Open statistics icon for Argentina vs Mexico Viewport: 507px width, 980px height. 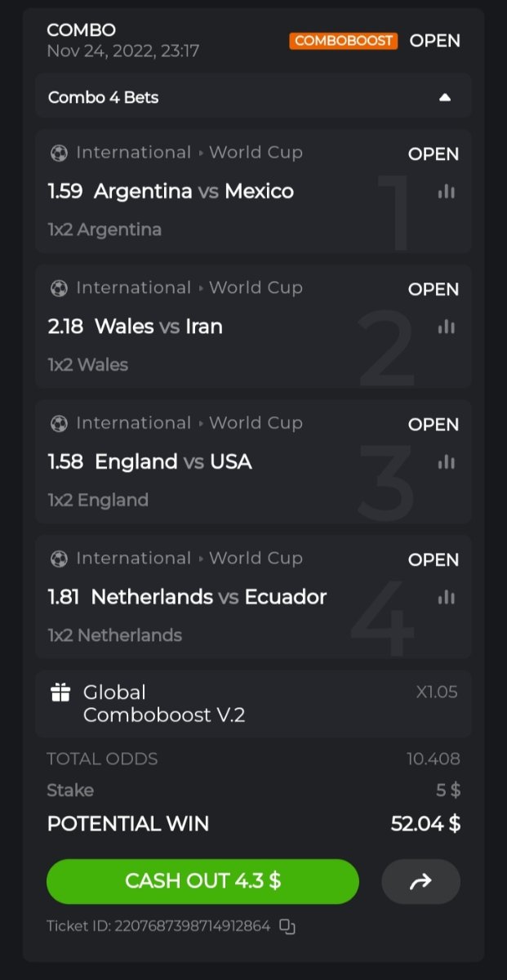pos(446,192)
